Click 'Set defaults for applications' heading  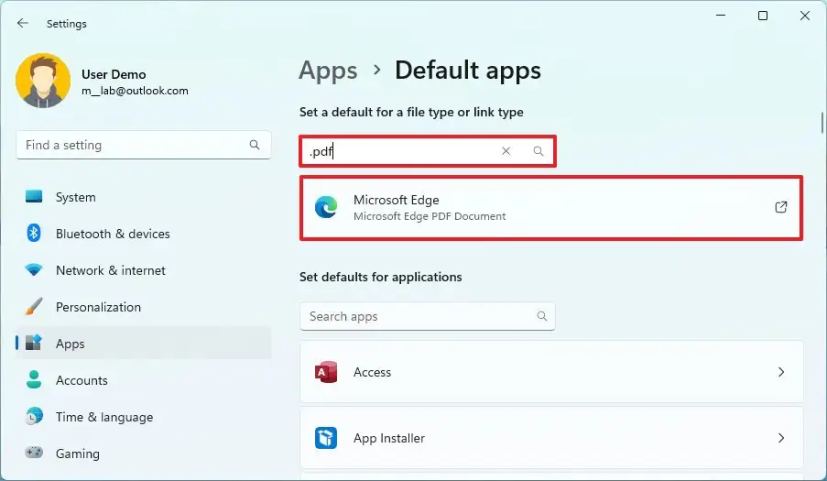tap(380, 277)
